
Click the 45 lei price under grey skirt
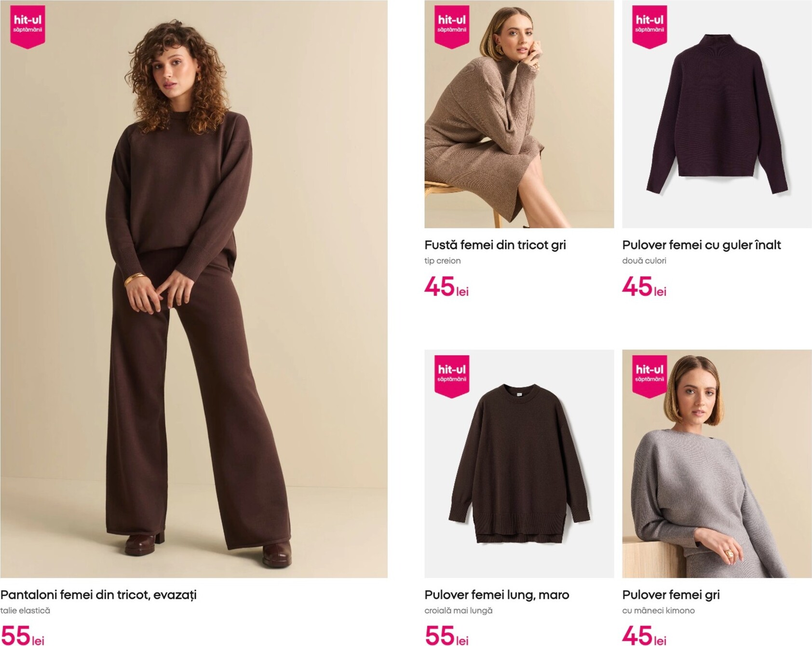point(447,286)
